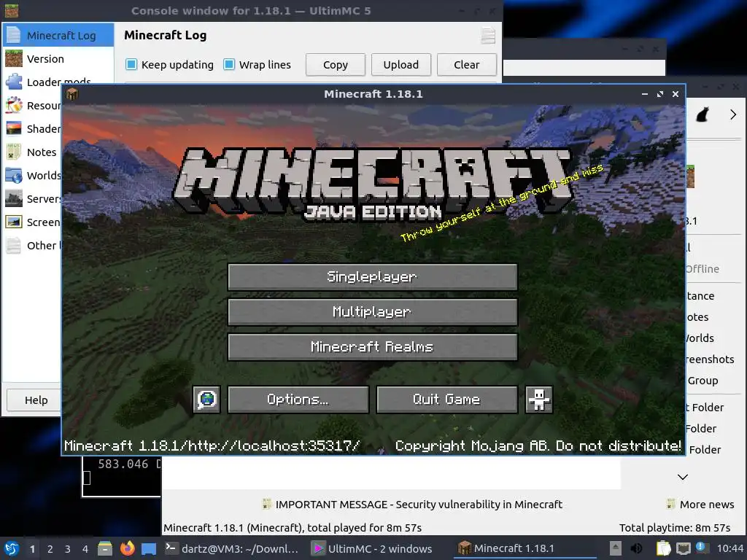This screenshot has width=747, height=560.
Task: Click the Quit Game button
Action: click(x=447, y=399)
